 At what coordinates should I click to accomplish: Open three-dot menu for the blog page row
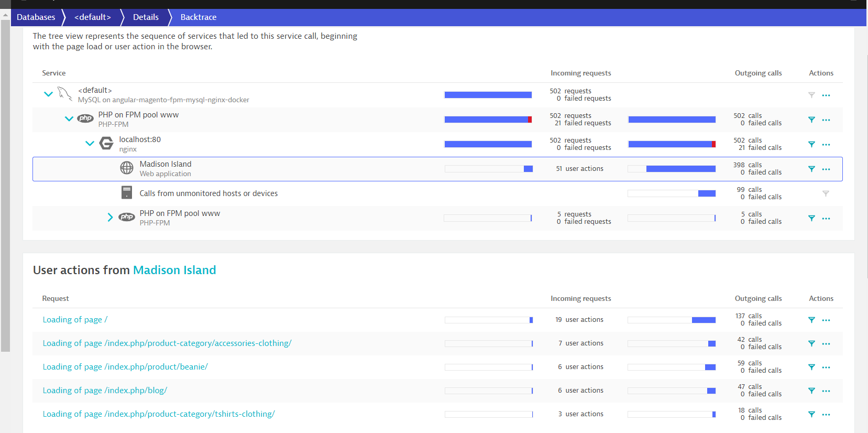click(x=826, y=391)
